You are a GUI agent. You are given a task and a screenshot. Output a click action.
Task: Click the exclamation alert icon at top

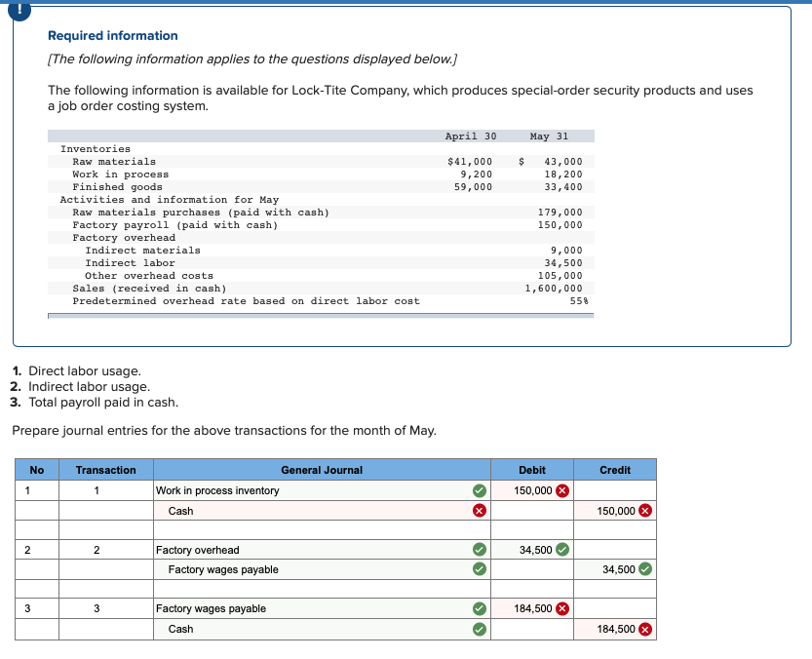point(19,10)
